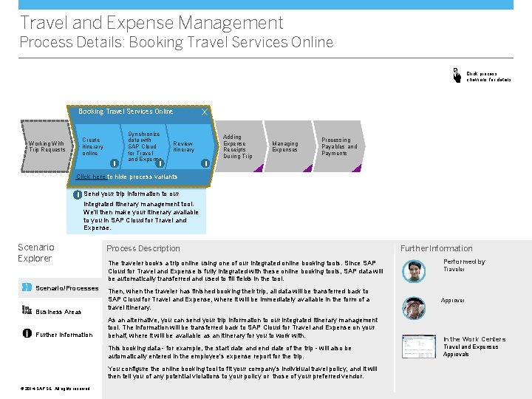Click the 'Process Description' heading
The image size is (532, 399).
(143, 248)
